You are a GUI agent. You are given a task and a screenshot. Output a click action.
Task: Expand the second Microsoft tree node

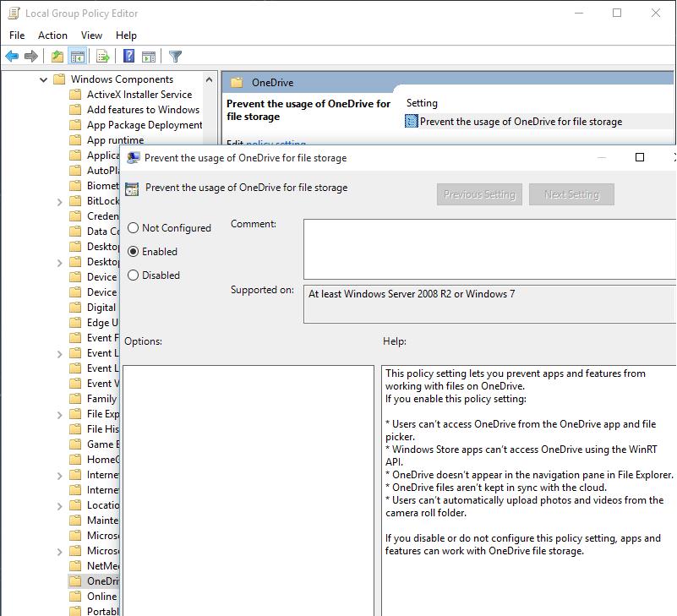59,552
